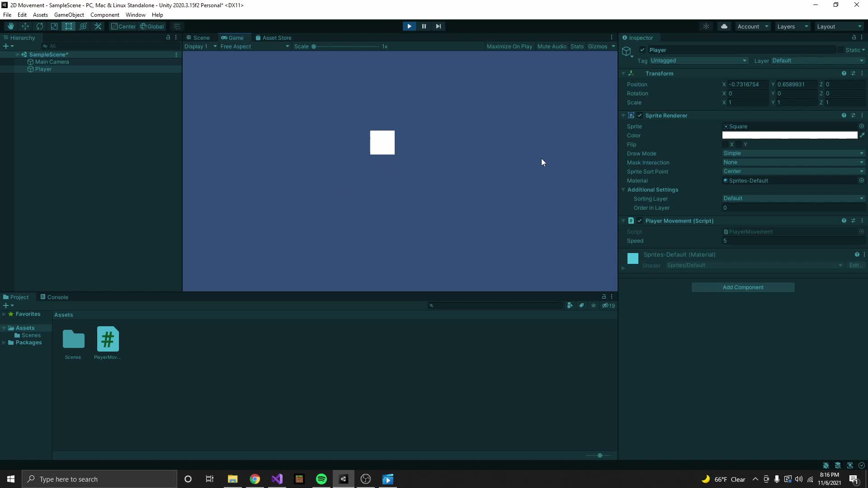
Task: Toggle the Player GameObject active checkbox
Action: (642, 50)
